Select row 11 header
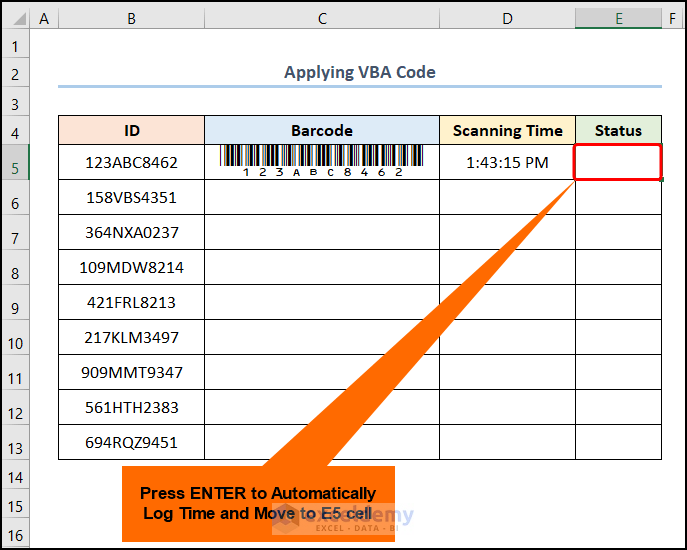The image size is (687, 550). click(15, 373)
